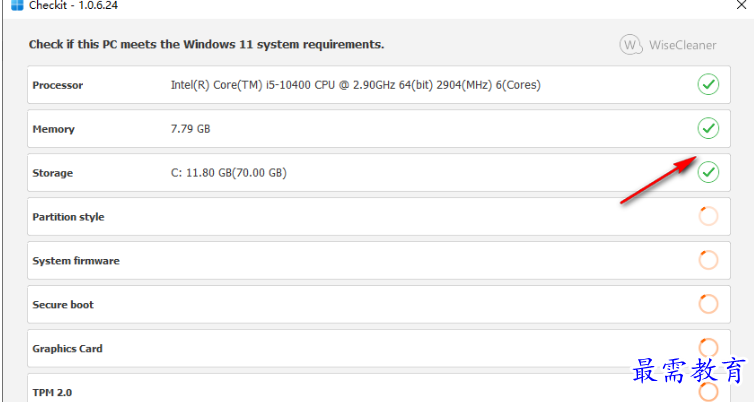Select the Processor requirement row
The height and width of the screenshot is (402, 754).
[x=379, y=85]
